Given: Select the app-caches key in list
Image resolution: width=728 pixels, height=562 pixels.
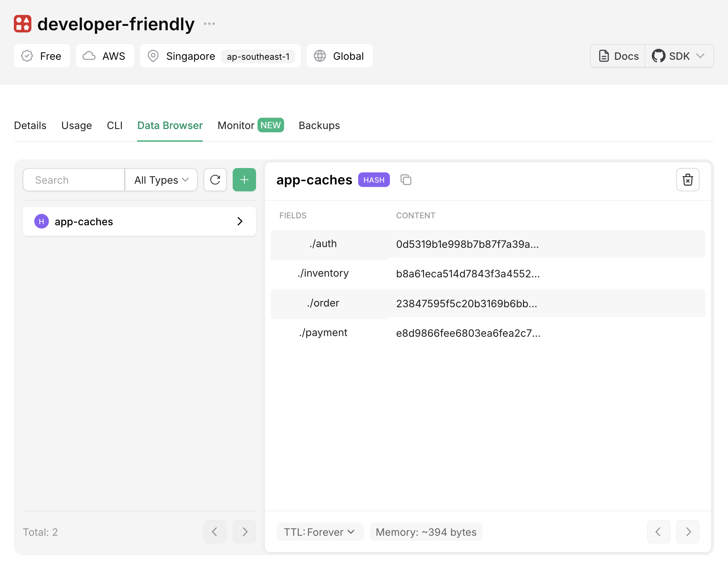Looking at the screenshot, I should point(139,221).
